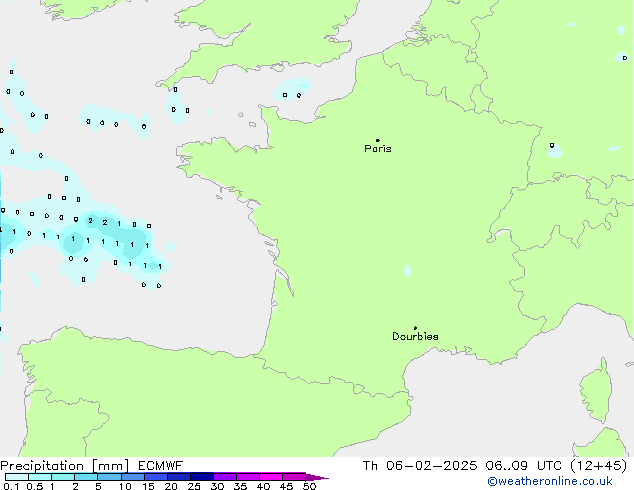
Task: Click the legend scale label '50'
Action: 309,486
